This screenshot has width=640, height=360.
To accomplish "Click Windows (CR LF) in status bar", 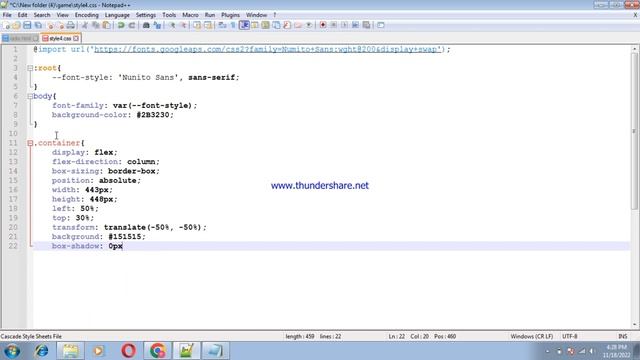I will (531, 336).
